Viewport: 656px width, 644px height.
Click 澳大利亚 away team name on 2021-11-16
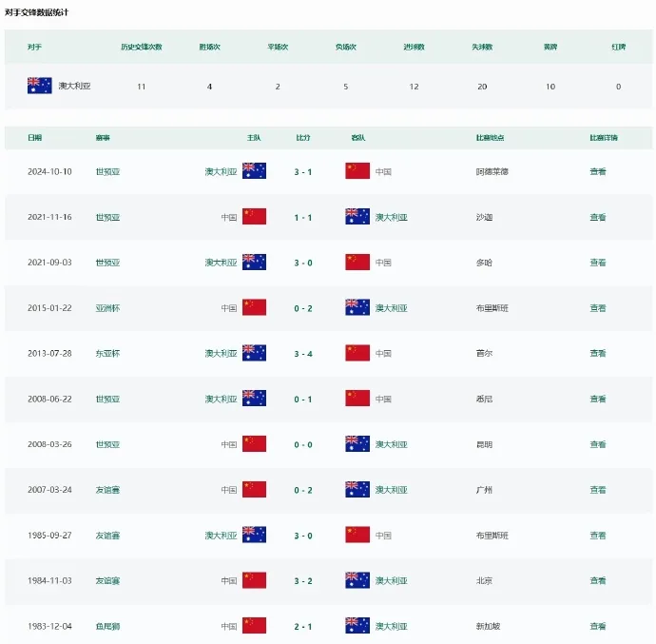pyautogui.click(x=391, y=217)
